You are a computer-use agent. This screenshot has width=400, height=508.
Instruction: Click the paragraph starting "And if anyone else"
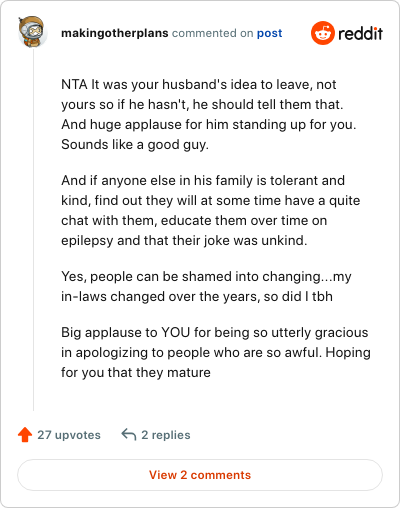point(211,210)
